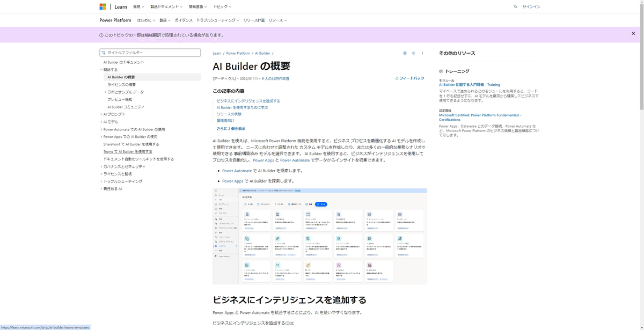The height and width of the screenshot is (330, 644).
Task: Click the Learn breadcrumb link
Action: (x=217, y=53)
